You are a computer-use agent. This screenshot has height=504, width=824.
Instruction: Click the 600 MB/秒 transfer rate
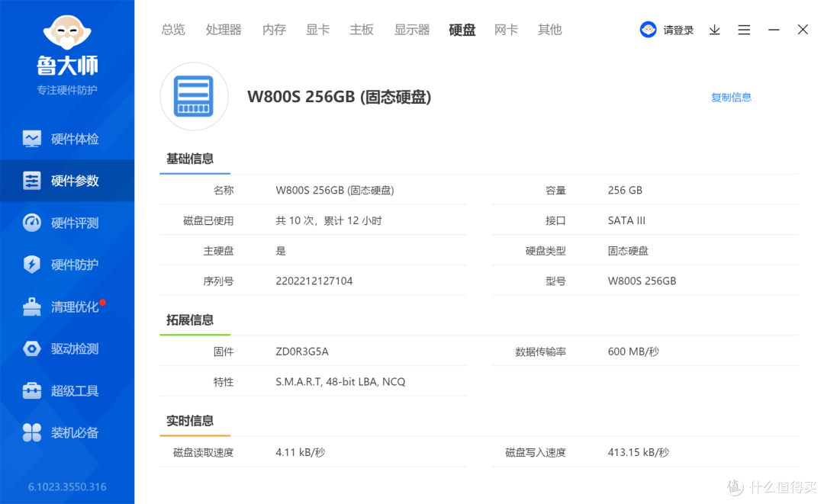point(633,352)
